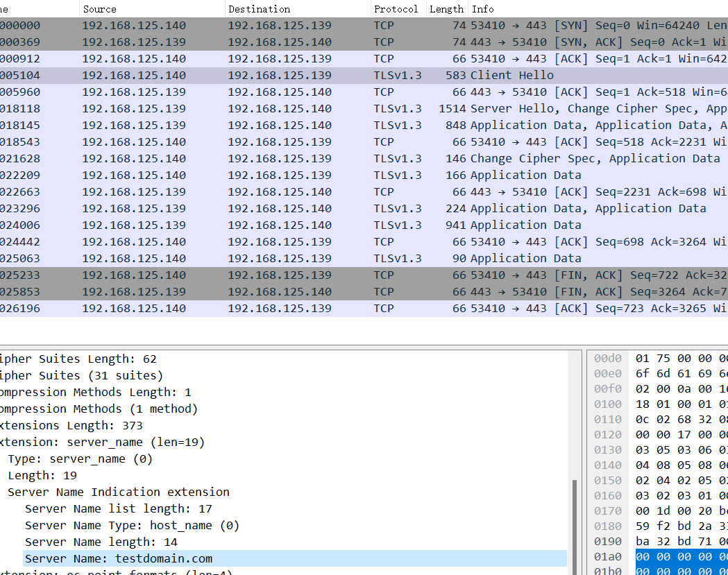Screen dimensions: 728x575
Task: Select the Client Hello packet row
Action: (511, 76)
